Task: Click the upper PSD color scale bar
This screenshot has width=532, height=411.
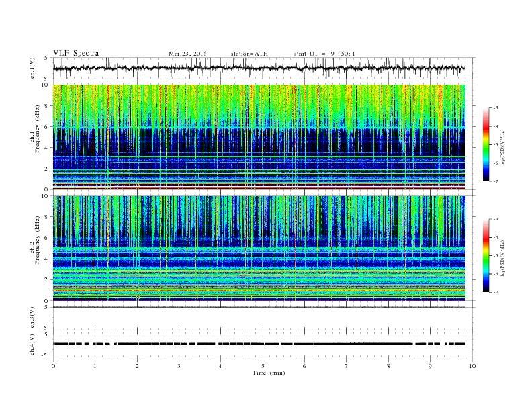Action: click(x=486, y=144)
